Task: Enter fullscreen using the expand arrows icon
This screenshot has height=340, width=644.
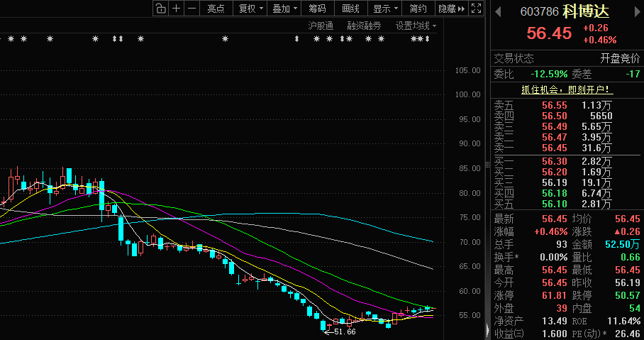Action: tap(477, 9)
